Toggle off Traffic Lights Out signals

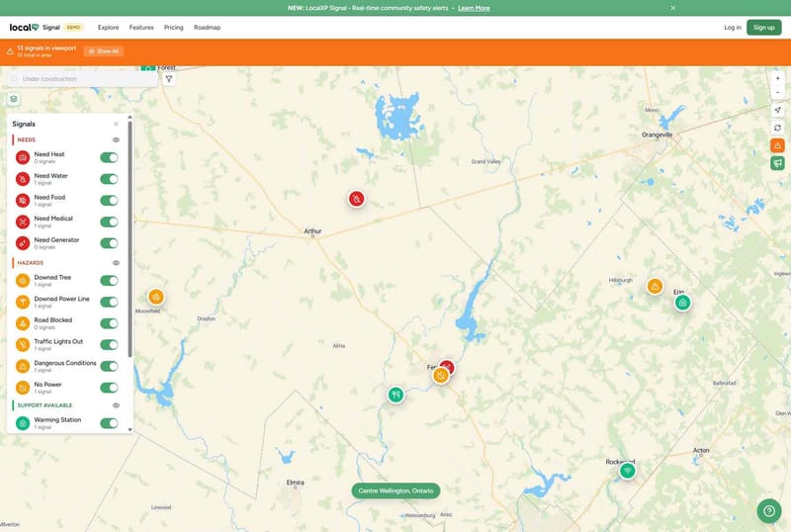[x=109, y=345]
